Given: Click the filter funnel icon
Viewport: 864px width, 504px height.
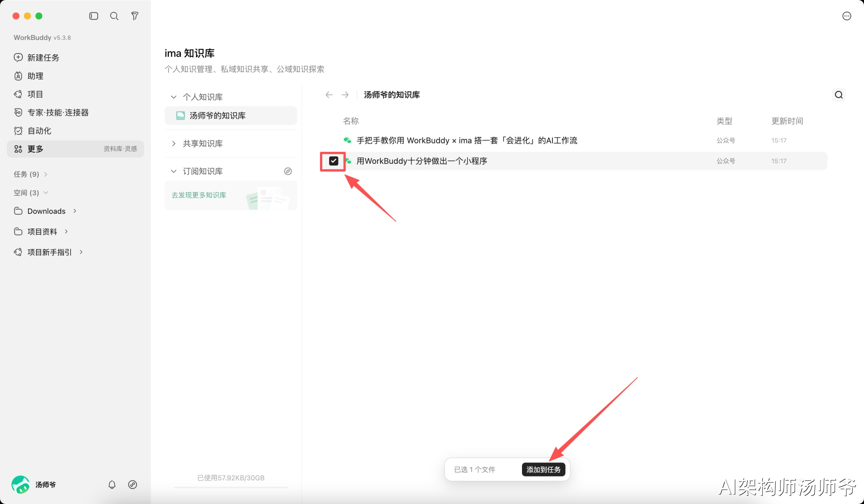Looking at the screenshot, I should 135,16.
